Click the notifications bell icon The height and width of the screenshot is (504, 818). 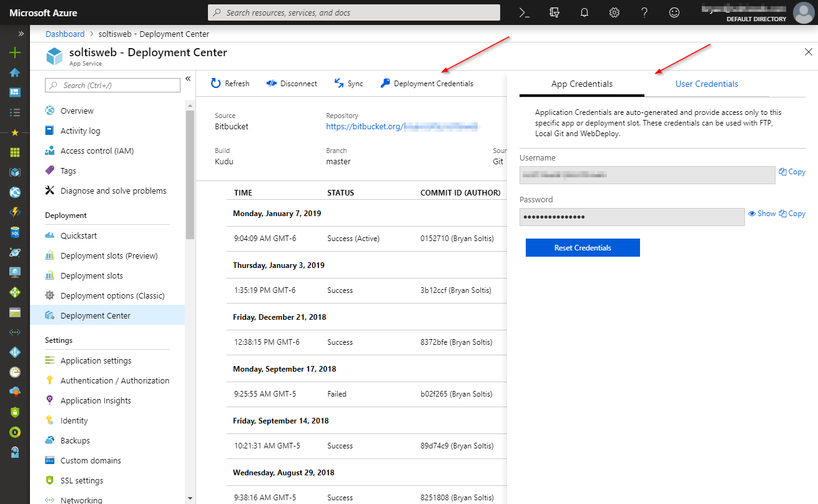[x=584, y=12]
